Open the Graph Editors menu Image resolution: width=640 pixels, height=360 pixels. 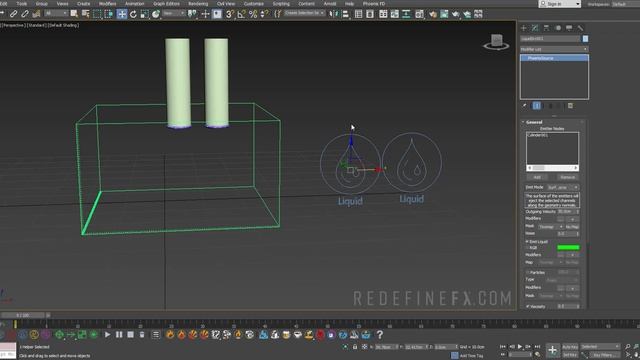[x=166, y=4]
